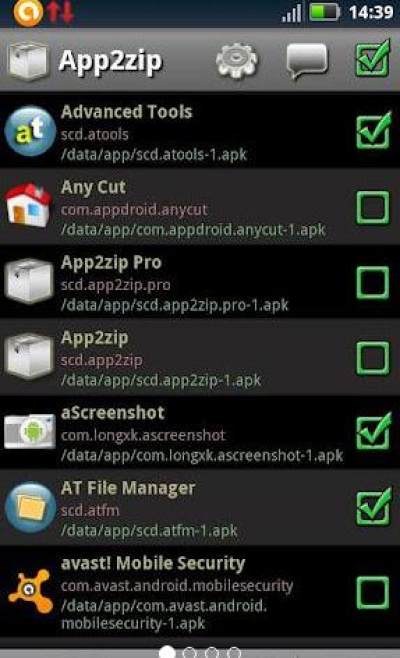Viewport: 400px width, 658px height.
Task: Tap the AT File Manager title text
Action: (128, 488)
